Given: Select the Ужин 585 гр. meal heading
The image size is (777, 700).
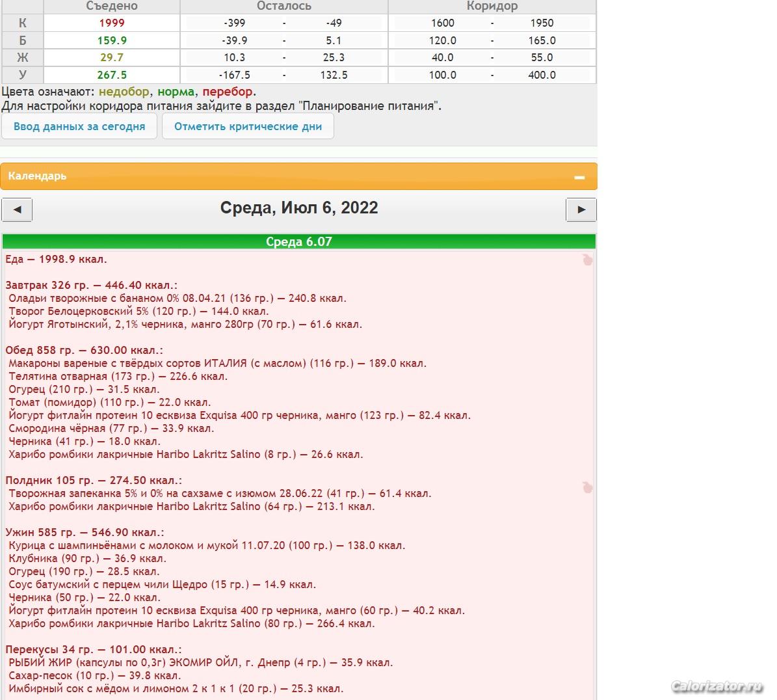Looking at the screenshot, I should [85, 532].
